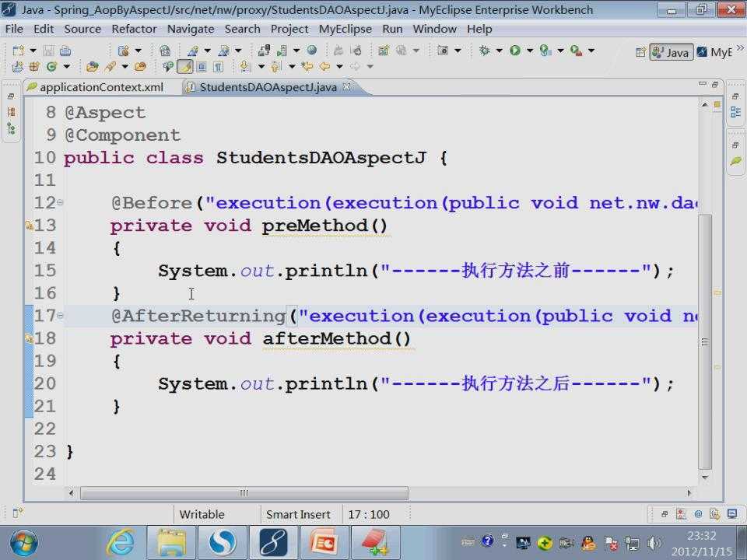The width and height of the screenshot is (747, 560).
Task: Click the warning marker on line 13
Action: [x=29, y=226]
